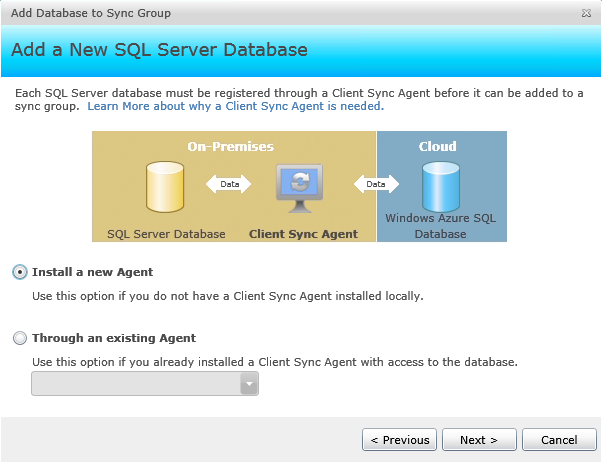
Task: Click the Cloud heading in the diagram
Action: pos(438,146)
